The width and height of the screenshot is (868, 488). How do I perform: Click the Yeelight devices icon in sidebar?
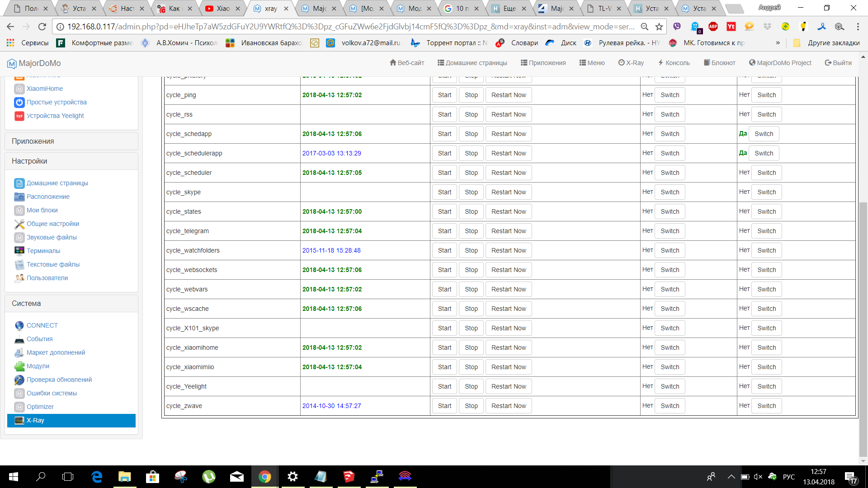(19, 116)
